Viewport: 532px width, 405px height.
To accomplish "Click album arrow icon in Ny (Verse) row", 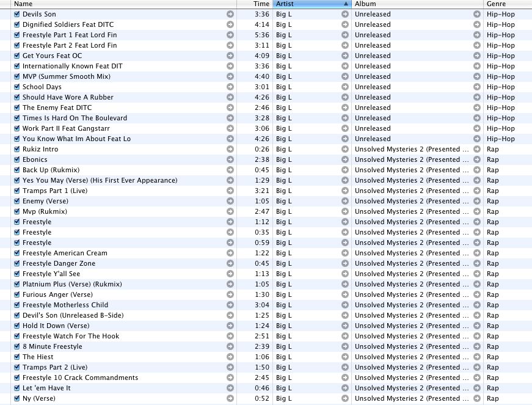I will 477,398.
